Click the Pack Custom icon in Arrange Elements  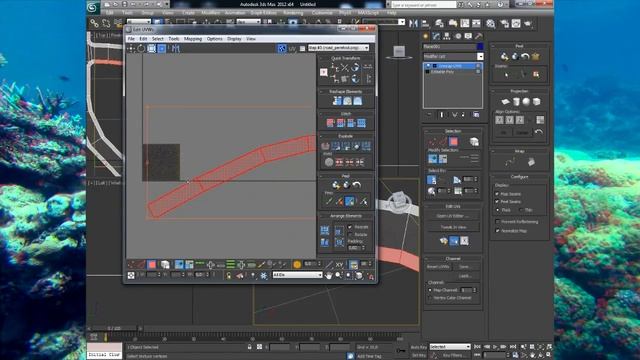[325, 231]
